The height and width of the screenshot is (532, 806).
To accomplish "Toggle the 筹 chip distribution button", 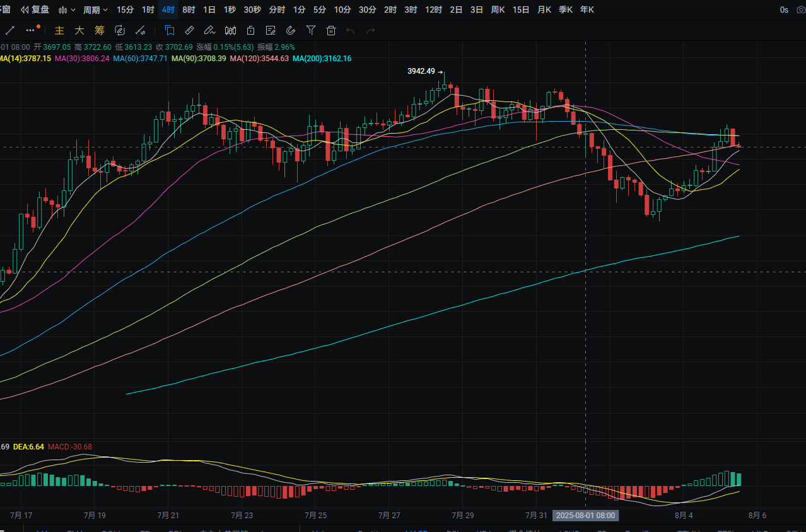I will pos(100,30).
